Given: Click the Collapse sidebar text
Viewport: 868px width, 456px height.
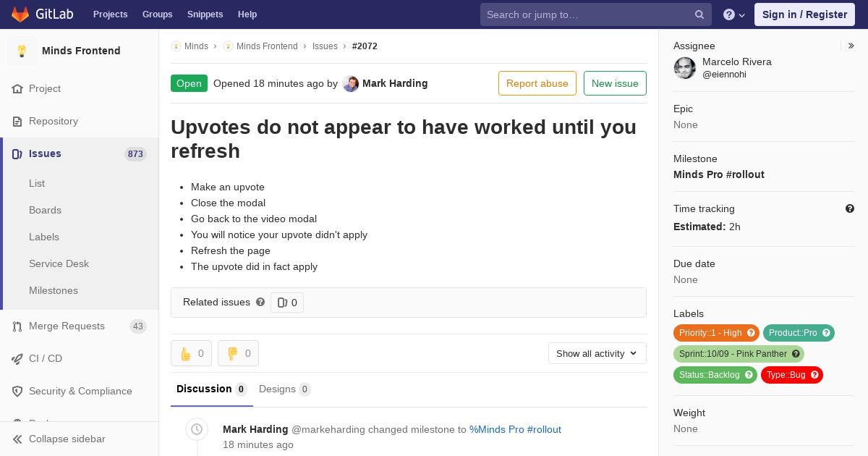Looking at the screenshot, I should 67,439.
